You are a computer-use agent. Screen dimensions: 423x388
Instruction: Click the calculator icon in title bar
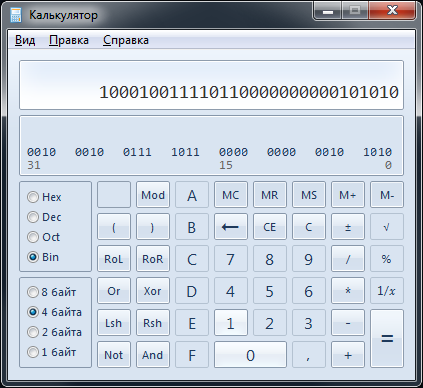point(16,15)
